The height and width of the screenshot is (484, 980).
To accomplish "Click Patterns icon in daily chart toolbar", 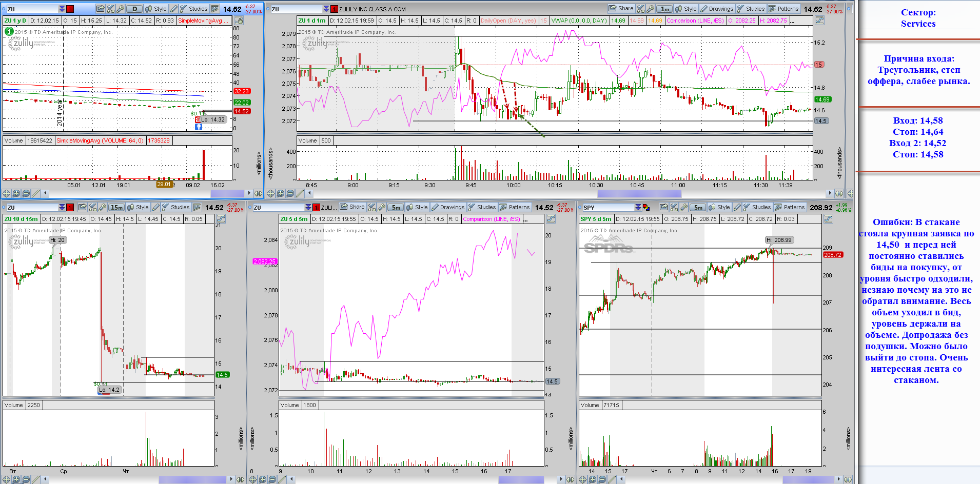I will pos(215,9).
